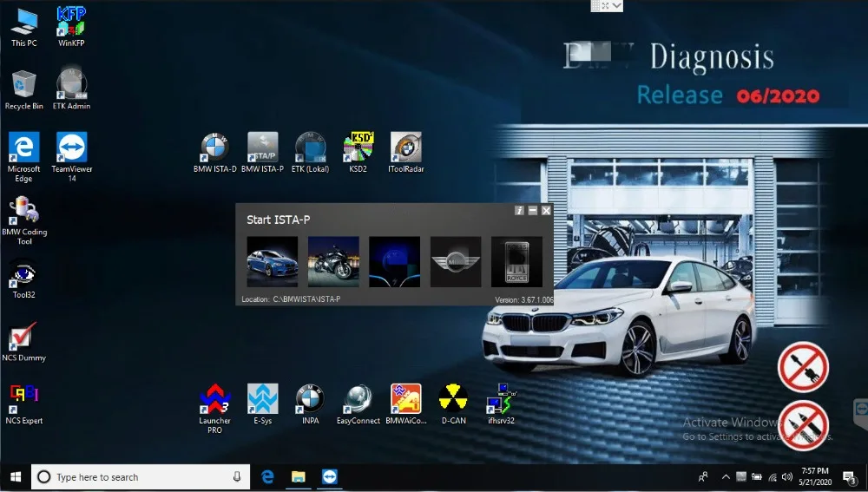Expand the remote session toolbar chevron
868x492 pixels.
coord(616,5)
